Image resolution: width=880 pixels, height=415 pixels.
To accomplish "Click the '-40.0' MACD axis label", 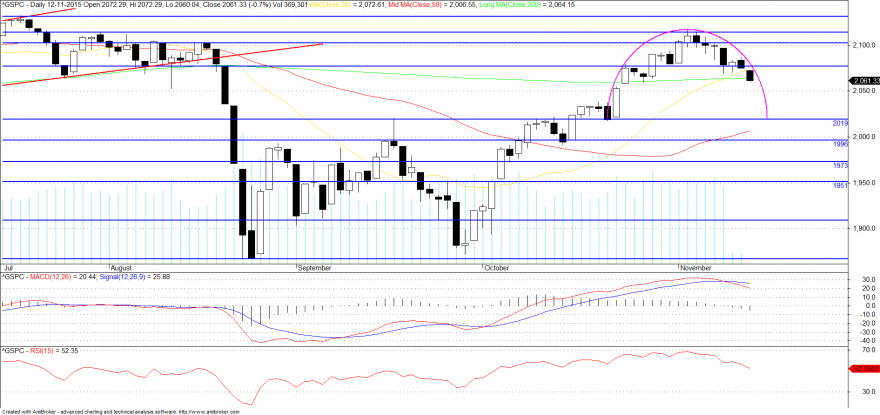I will pyautogui.click(x=868, y=340).
